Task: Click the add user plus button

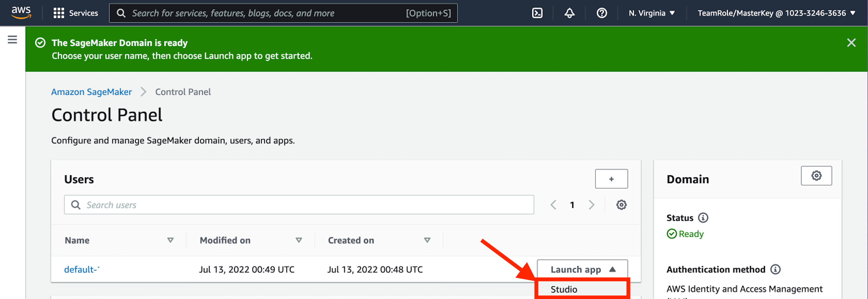Action: [611, 179]
